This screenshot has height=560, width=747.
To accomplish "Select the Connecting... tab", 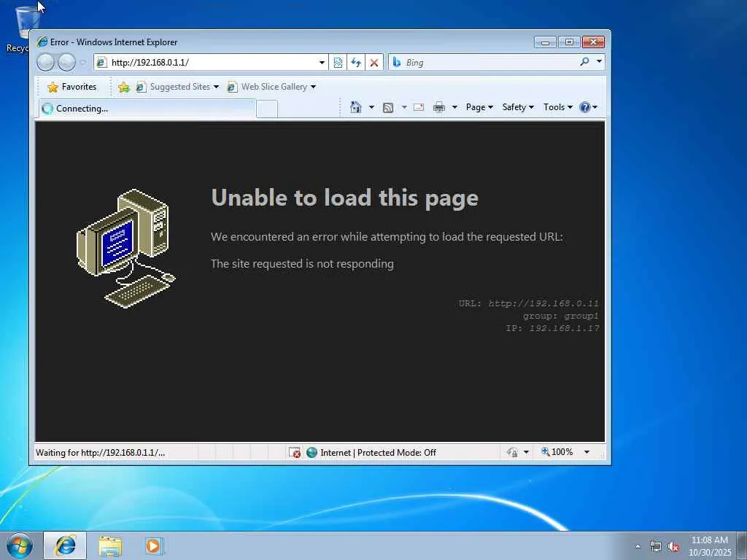I will (x=147, y=109).
